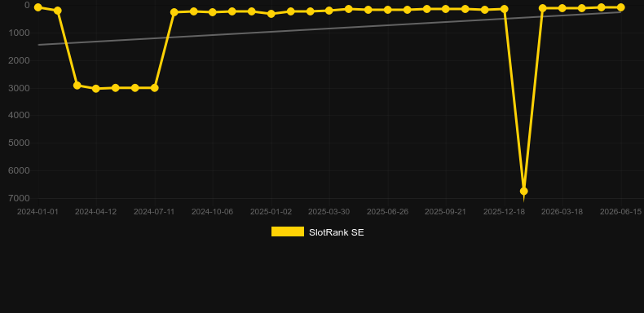Click the data point above 2025-03-30
Viewport: 644px width, 313px height.
point(329,11)
